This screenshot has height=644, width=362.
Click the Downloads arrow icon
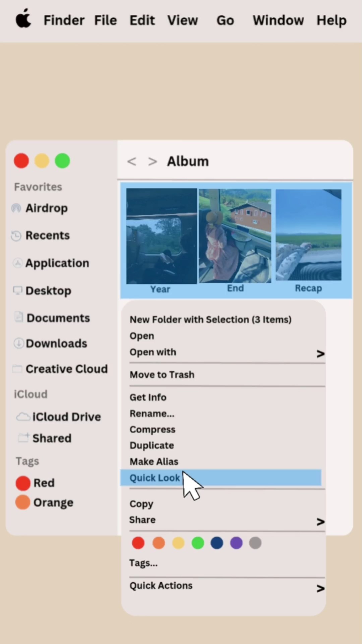(18, 343)
